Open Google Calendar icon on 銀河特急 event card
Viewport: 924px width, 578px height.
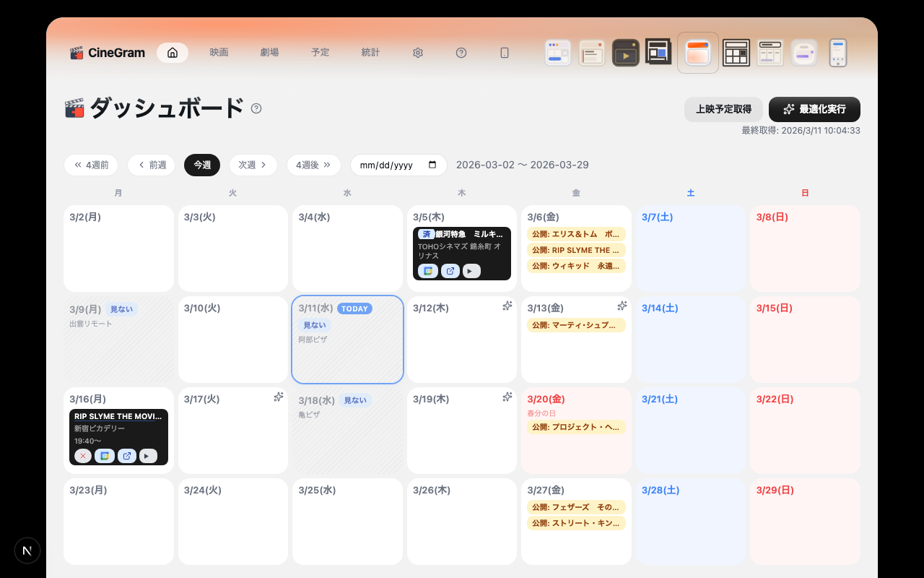coord(427,271)
